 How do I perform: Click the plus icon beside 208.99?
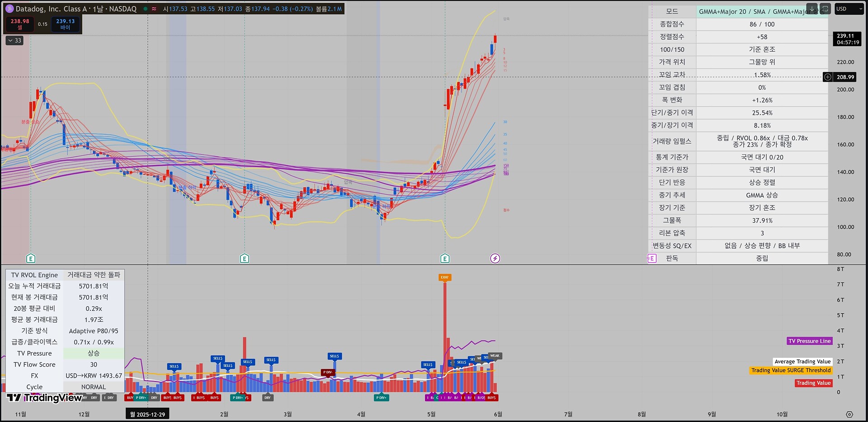point(827,77)
